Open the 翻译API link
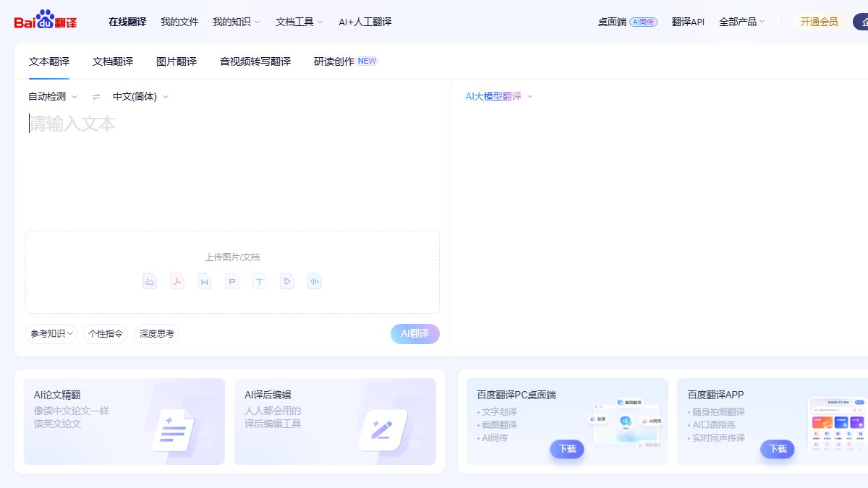868x488 pixels. (x=688, y=22)
